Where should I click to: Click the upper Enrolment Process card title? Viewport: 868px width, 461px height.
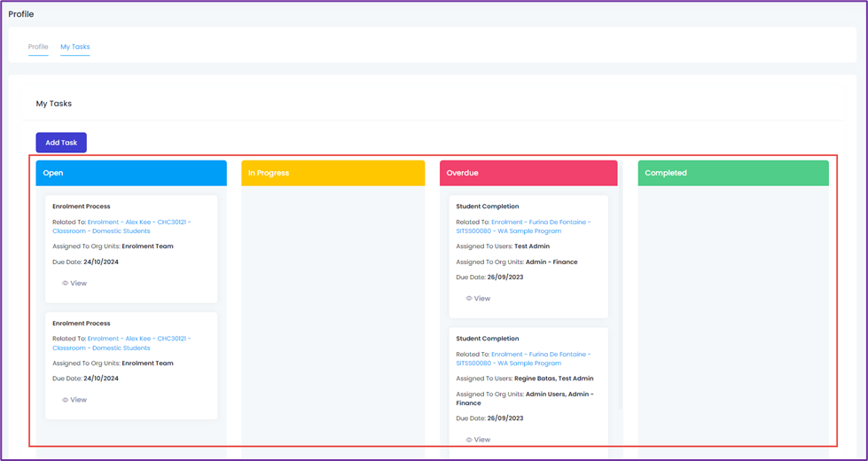click(82, 207)
